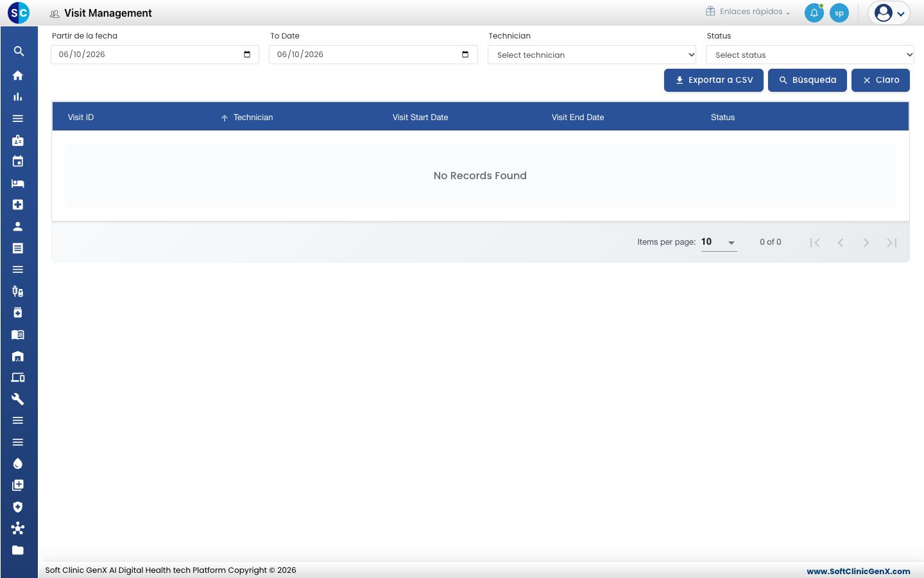
Task: Go to the first page of results
Action: (x=815, y=243)
